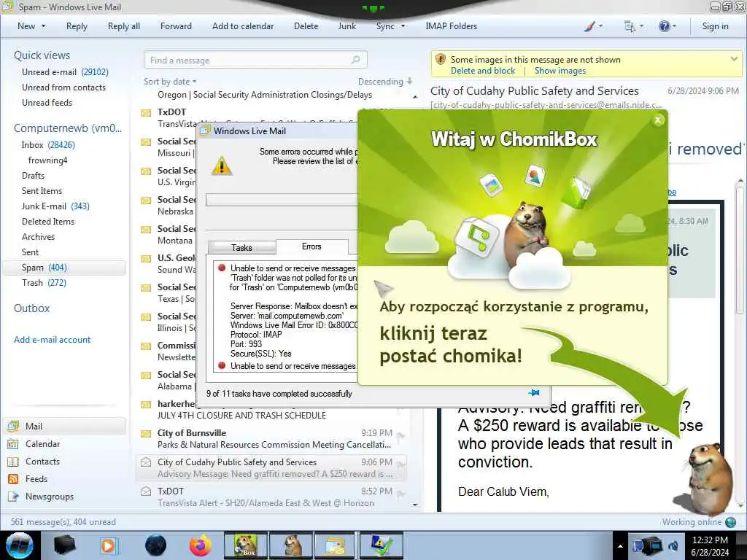Select Unread from contacts quick view

coord(63,87)
